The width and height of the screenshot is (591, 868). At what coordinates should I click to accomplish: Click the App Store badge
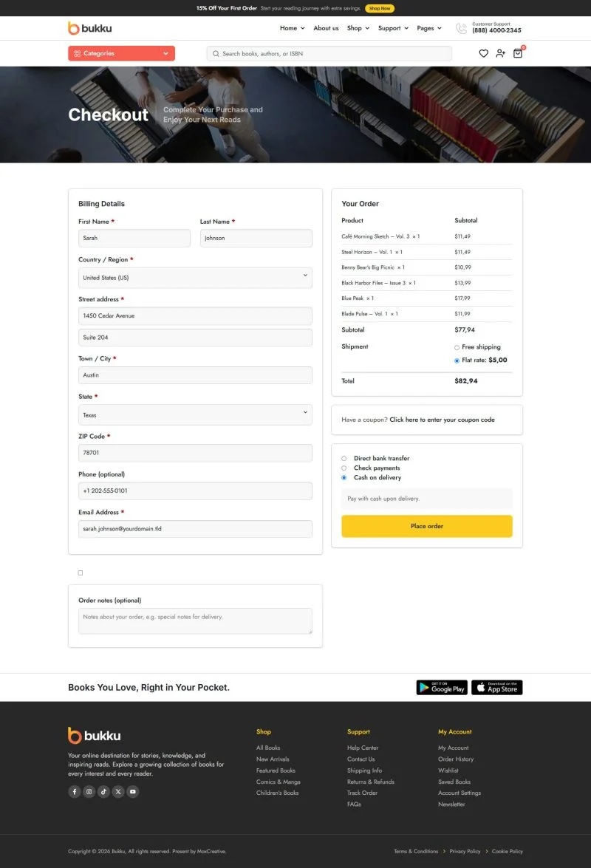coord(497,688)
